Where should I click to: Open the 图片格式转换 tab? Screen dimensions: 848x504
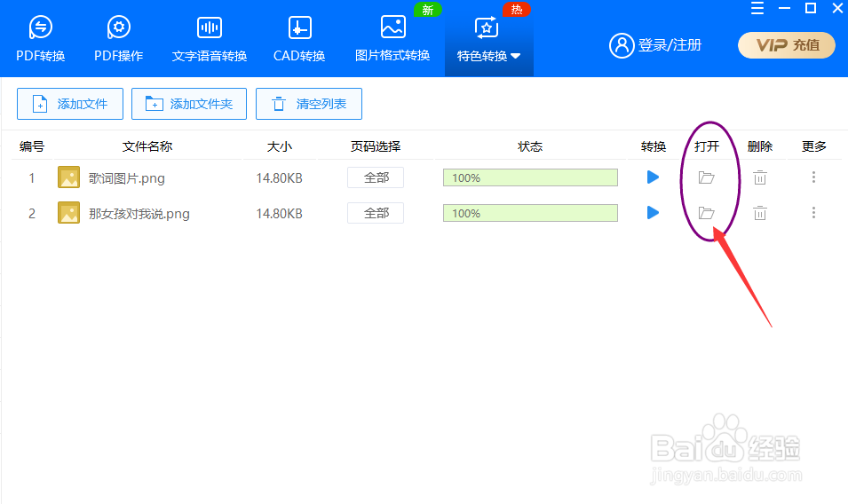click(x=392, y=39)
